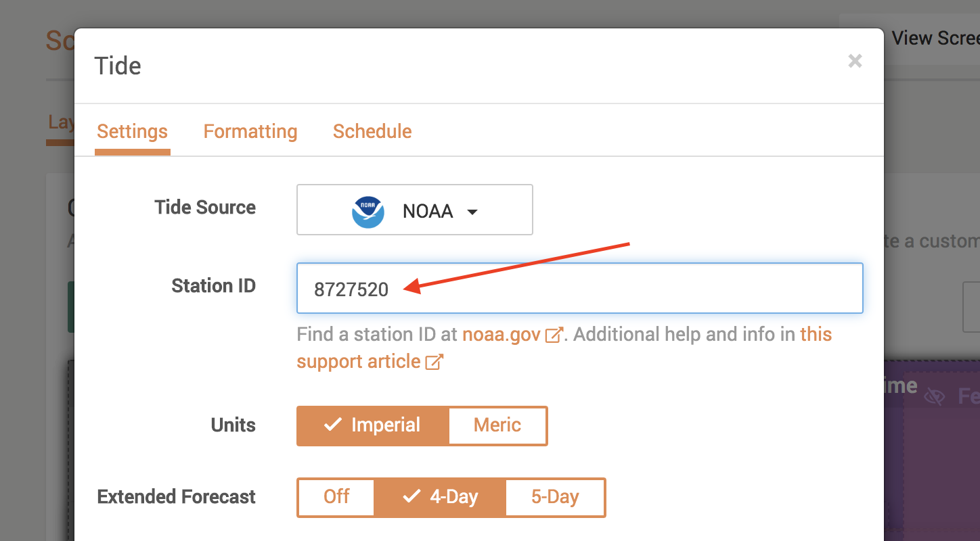
Task: Click the hidden-eye icon in the background panel
Action: [x=935, y=396]
